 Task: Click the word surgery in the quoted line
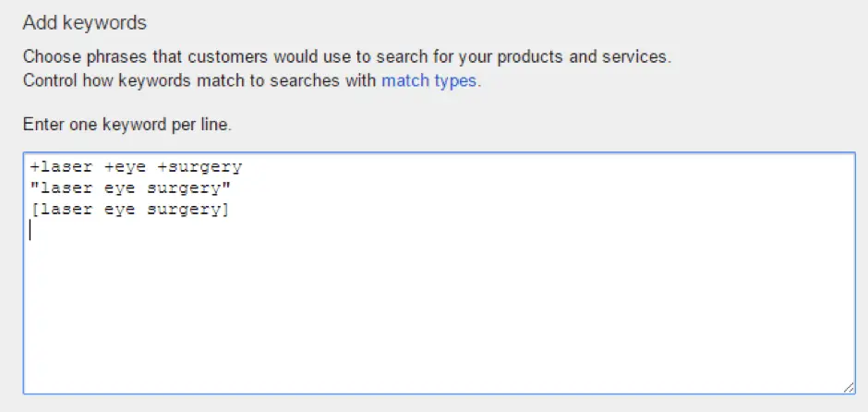184,189
